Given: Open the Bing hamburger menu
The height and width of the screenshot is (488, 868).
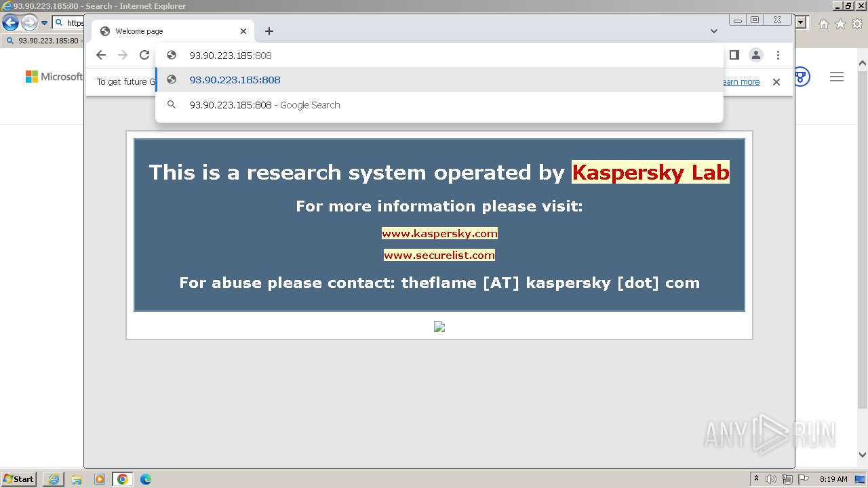Looking at the screenshot, I should tap(837, 77).
